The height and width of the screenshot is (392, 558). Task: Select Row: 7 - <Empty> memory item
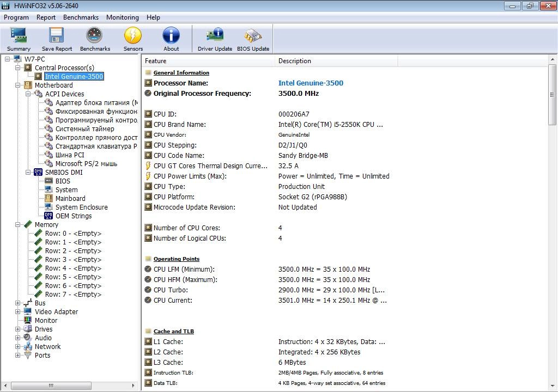point(74,294)
